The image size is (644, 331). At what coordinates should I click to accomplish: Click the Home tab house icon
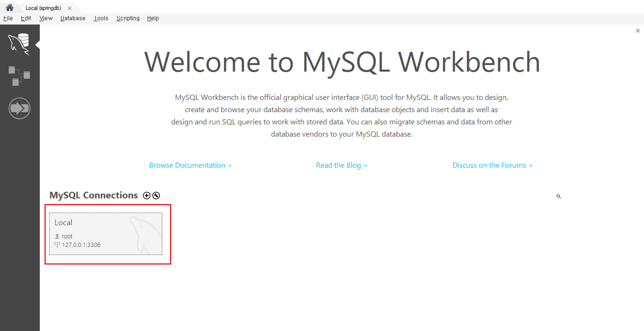pyautogui.click(x=9, y=8)
